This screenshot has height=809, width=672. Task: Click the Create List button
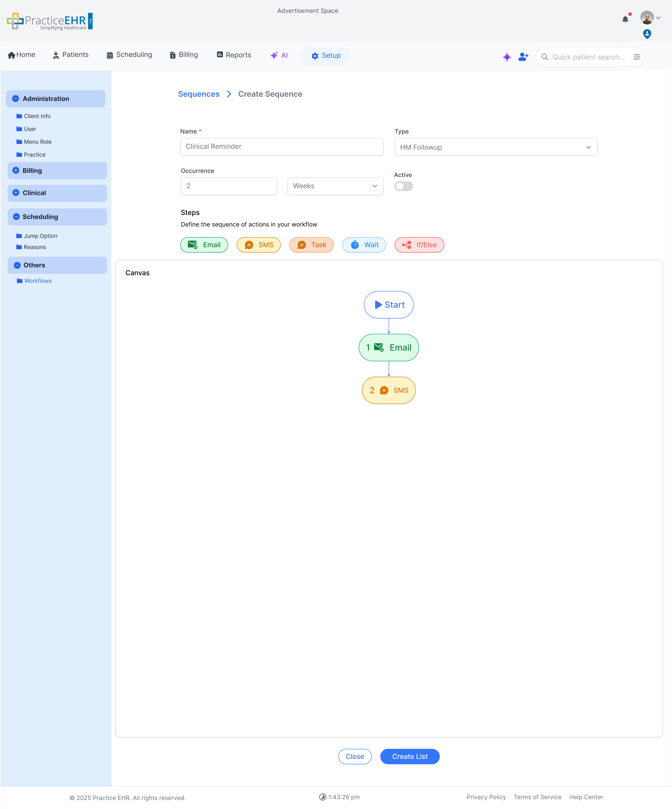[x=409, y=757]
